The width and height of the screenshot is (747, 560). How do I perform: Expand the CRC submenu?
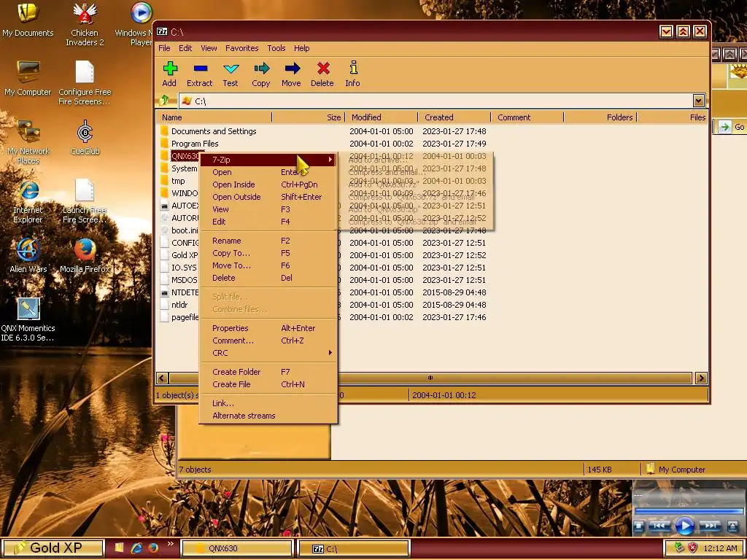[268, 353]
